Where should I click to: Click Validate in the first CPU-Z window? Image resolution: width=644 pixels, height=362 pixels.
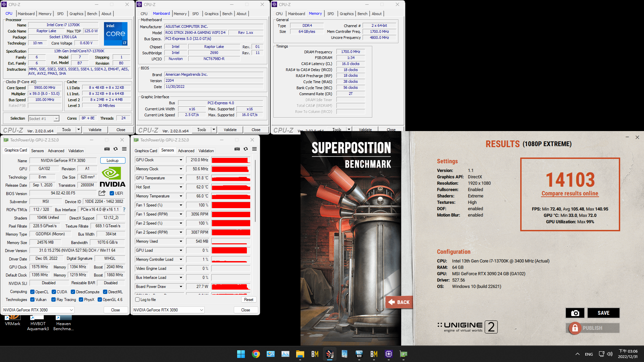point(95,130)
